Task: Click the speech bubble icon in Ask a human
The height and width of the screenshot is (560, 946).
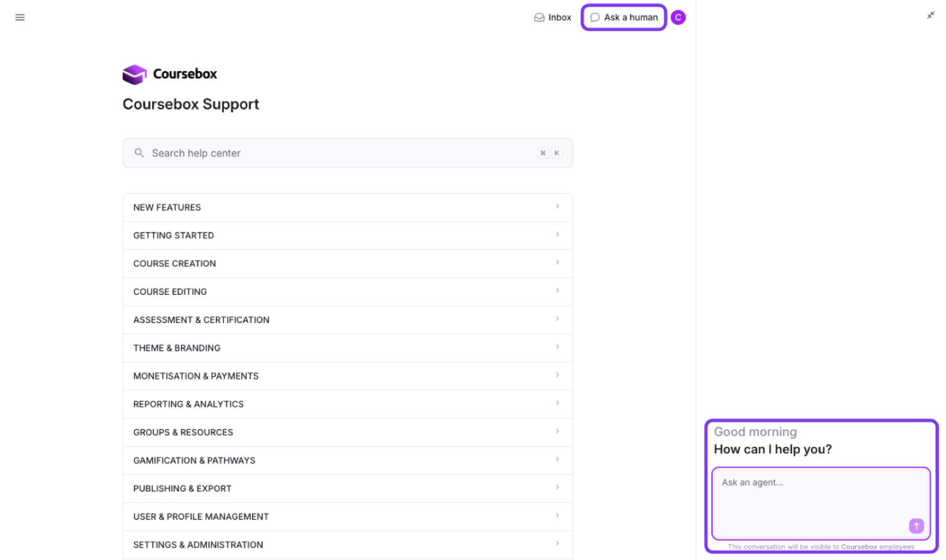Action: 595,17
